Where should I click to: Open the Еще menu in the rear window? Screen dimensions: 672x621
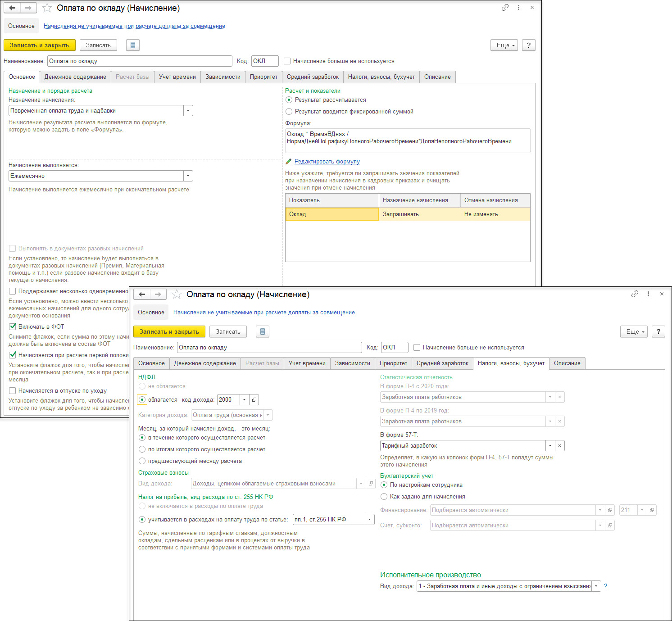pos(504,45)
